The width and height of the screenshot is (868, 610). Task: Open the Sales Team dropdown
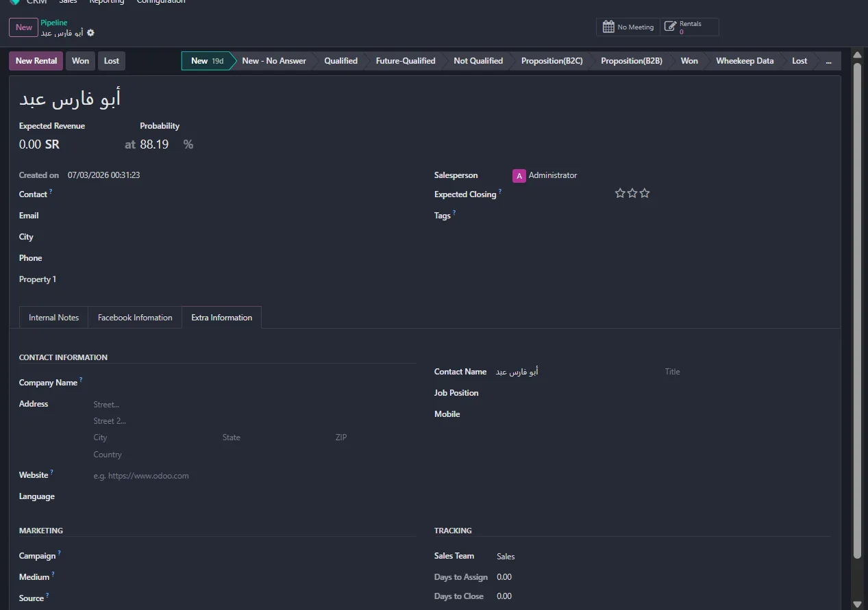pos(662,557)
